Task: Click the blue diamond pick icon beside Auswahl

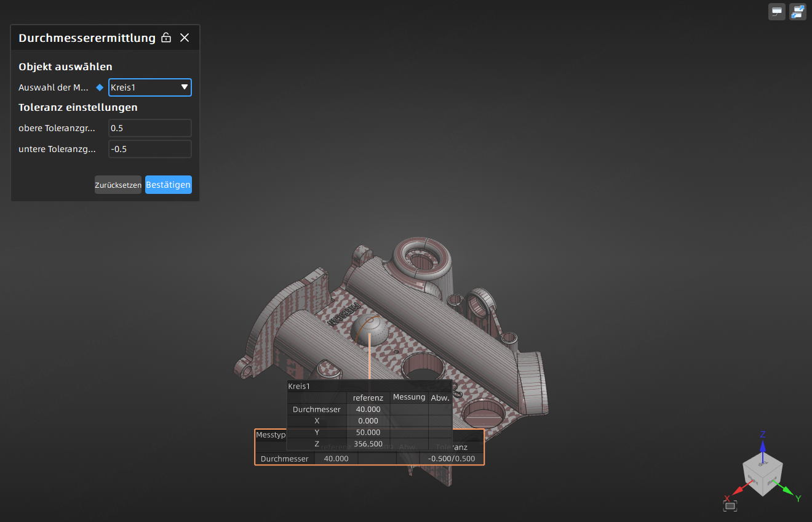Action: [100, 87]
